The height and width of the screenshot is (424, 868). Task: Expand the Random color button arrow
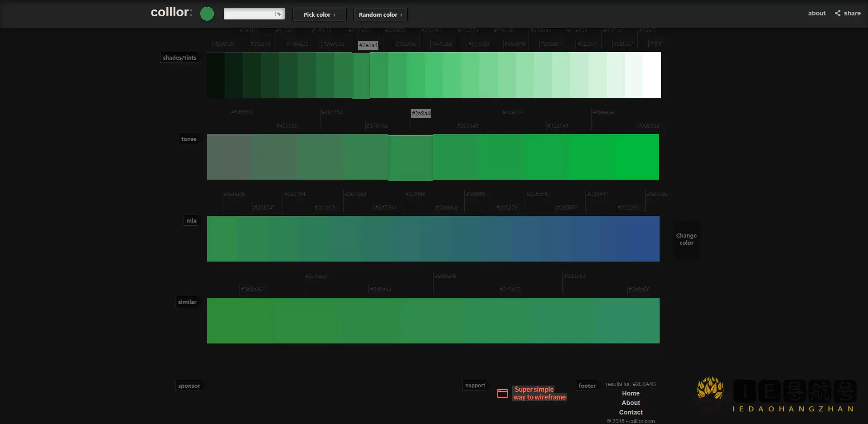(401, 15)
